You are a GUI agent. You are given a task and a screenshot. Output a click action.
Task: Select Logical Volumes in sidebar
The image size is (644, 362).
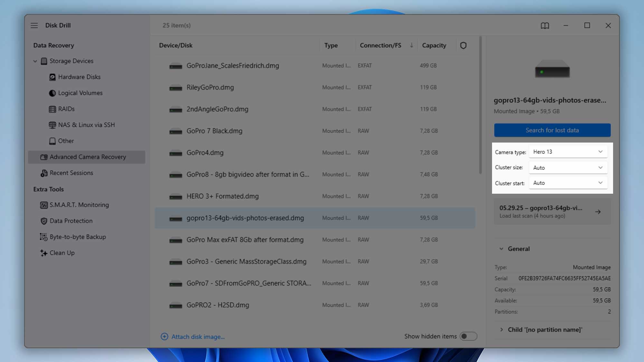pos(80,93)
